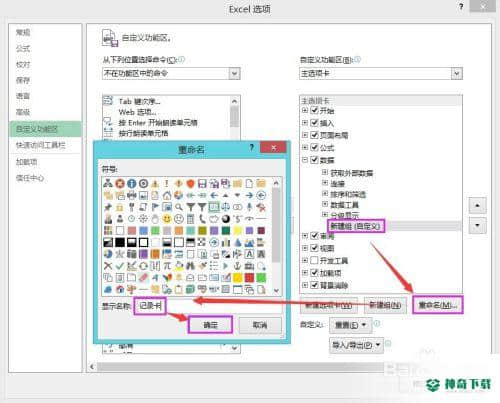Expand the 获取外部数据 group node
The image size is (500, 403).
coord(325,172)
